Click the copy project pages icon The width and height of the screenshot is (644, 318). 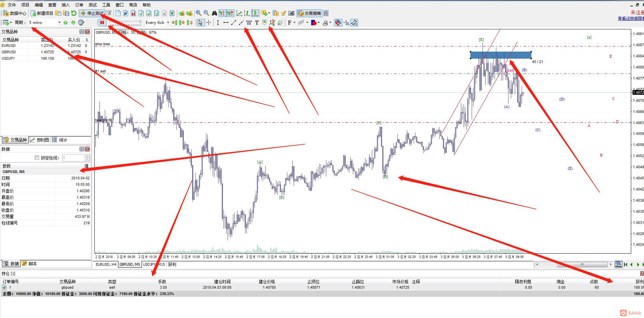coord(58,13)
